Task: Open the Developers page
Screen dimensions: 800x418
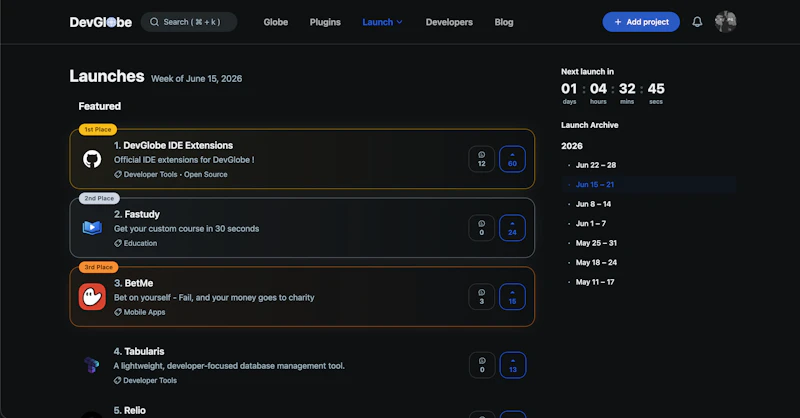Action: coord(449,22)
